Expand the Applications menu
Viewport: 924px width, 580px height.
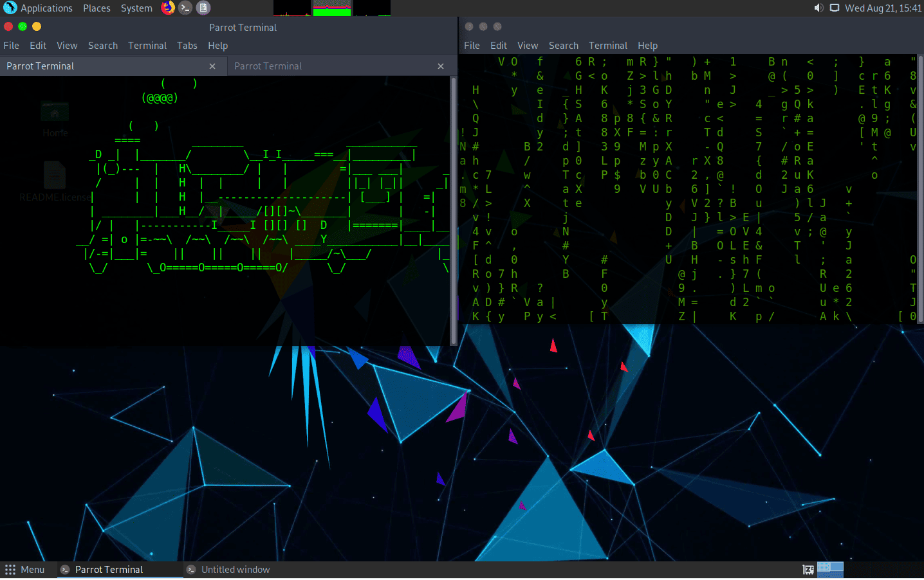(x=46, y=8)
